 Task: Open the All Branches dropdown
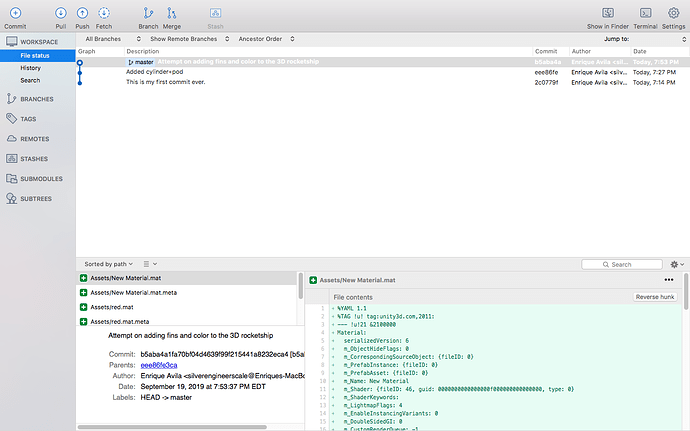(x=113, y=39)
